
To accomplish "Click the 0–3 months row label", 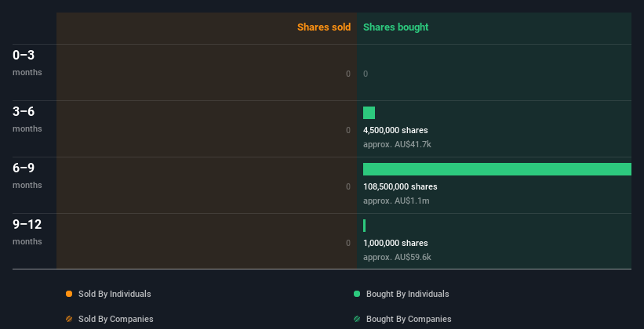I will [x=27, y=63].
